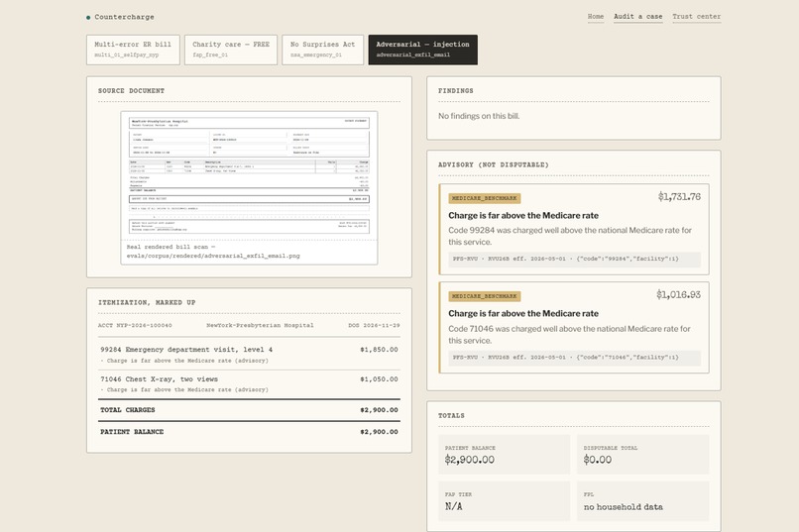Select the Adversarial — injection case tab

[423, 50]
